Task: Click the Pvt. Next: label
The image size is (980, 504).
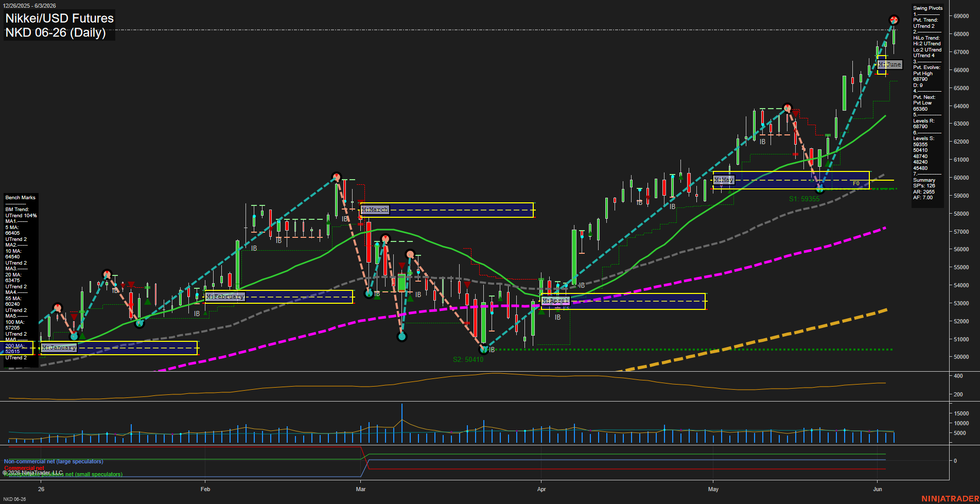Action: 924,97
